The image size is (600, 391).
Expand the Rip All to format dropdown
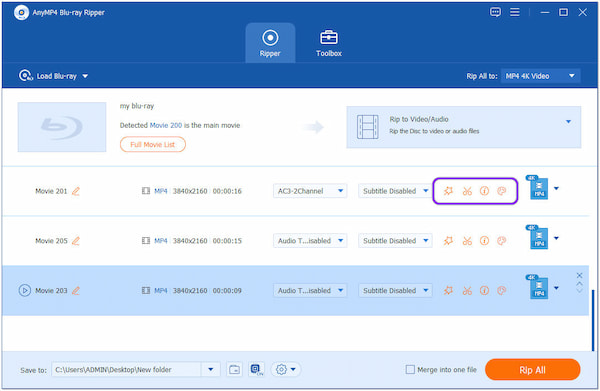[x=540, y=76]
